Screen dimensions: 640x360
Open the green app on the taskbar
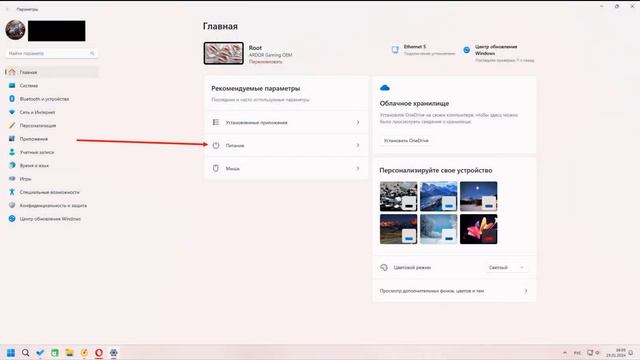tap(55, 353)
